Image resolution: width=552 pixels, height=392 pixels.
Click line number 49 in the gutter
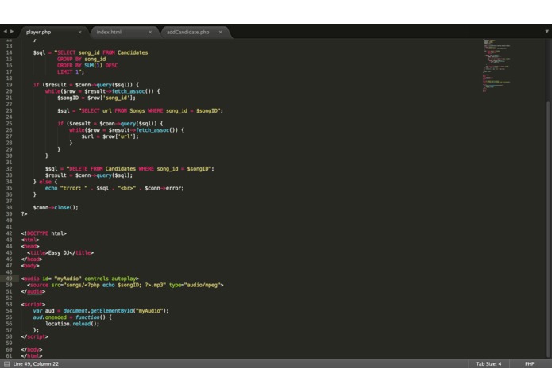click(9, 279)
